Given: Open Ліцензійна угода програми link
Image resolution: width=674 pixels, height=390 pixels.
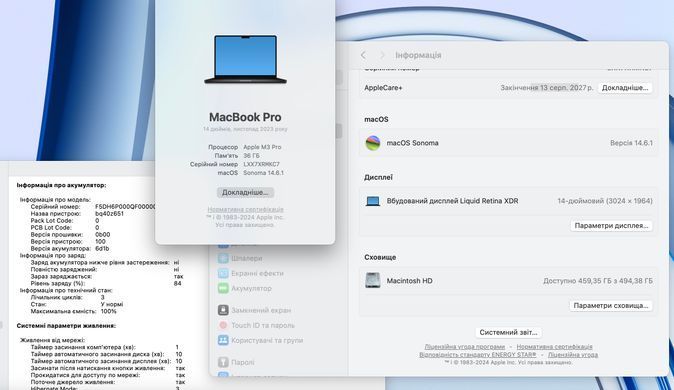Looking at the screenshot, I should [x=465, y=347].
